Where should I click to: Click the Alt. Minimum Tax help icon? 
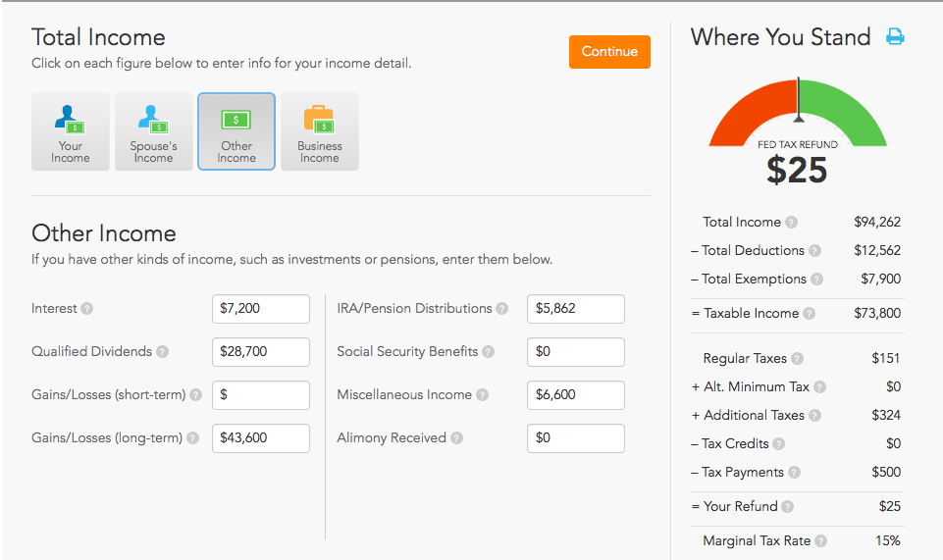820,387
